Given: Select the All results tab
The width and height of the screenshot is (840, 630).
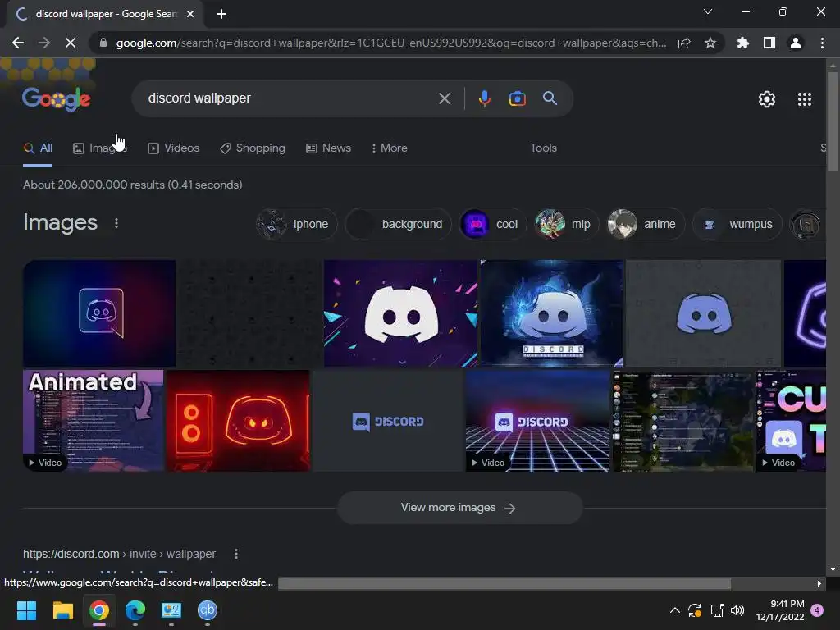Looking at the screenshot, I should [38, 148].
